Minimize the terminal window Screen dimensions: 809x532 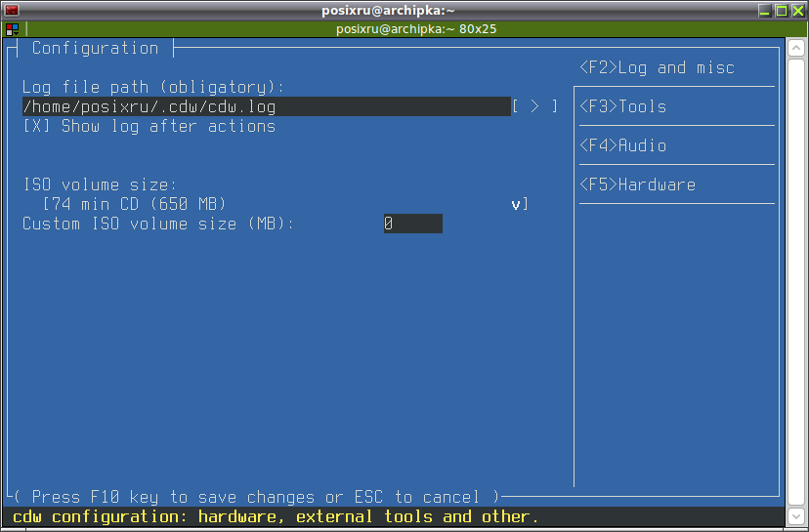(765, 11)
